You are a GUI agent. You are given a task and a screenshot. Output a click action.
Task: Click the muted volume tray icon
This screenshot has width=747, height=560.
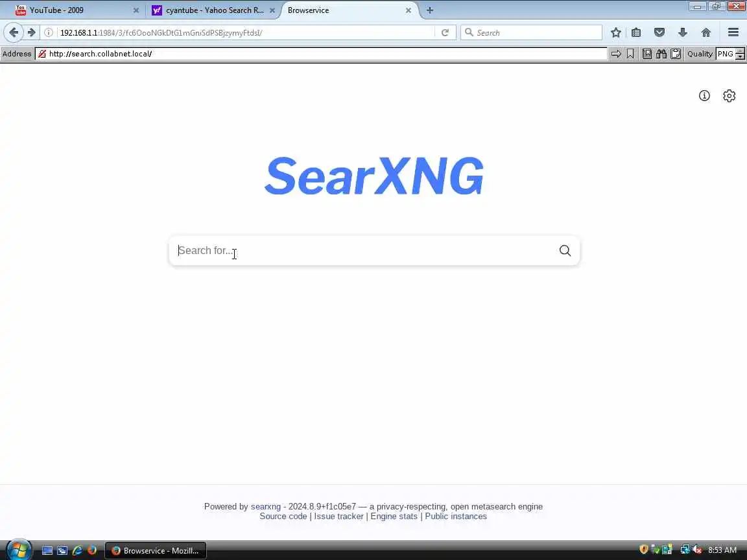tap(698, 550)
